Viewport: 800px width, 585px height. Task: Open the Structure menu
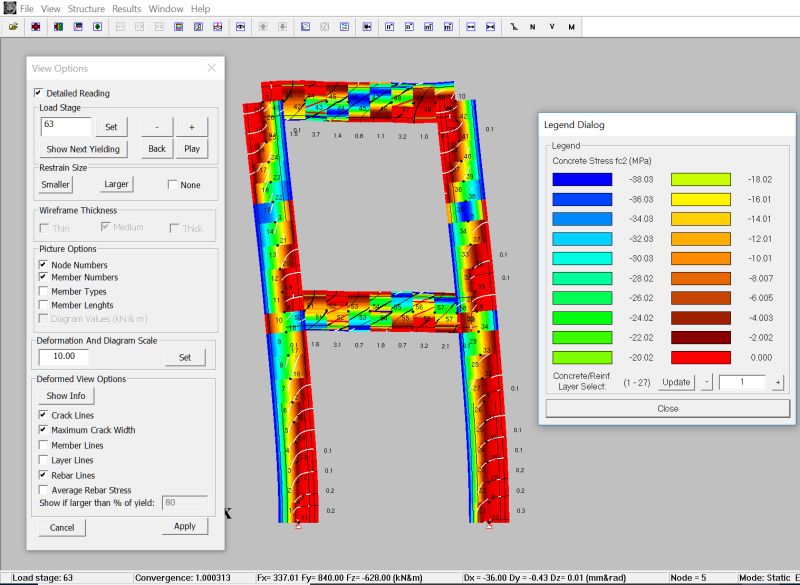[x=86, y=9]
